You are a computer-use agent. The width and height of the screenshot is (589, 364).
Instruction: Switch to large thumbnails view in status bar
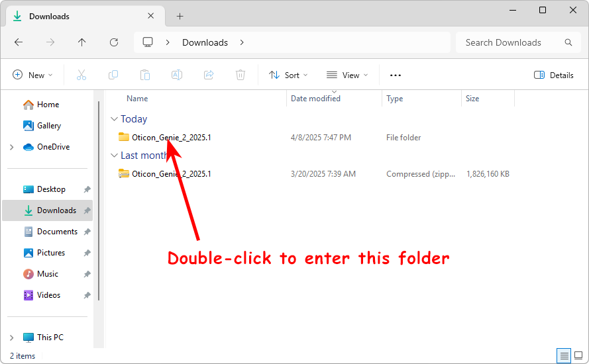point(578,356)
